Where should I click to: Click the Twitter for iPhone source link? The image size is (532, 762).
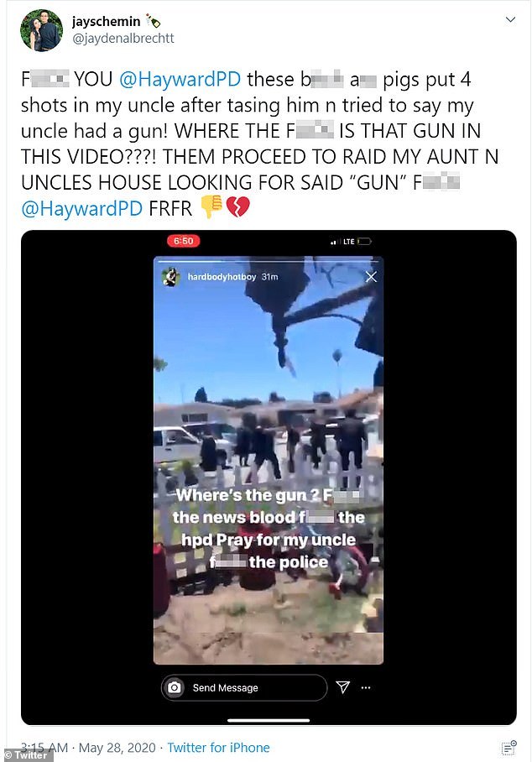click(x=218, y=748)
